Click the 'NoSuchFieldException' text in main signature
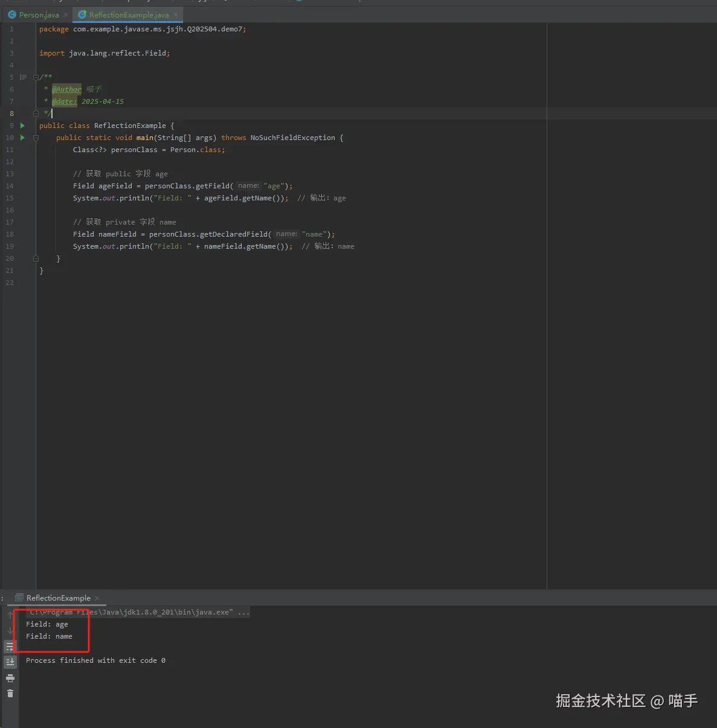The height and width of the screenshot is (728, 717). point(292,138)
